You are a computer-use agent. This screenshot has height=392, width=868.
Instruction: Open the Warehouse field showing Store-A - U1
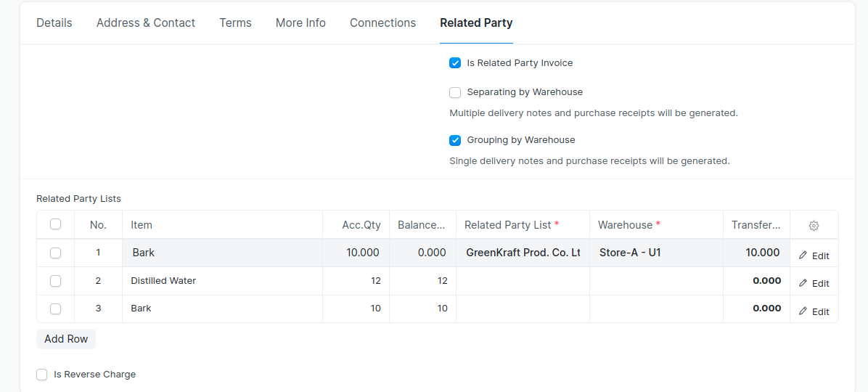(x=655, y=253)
